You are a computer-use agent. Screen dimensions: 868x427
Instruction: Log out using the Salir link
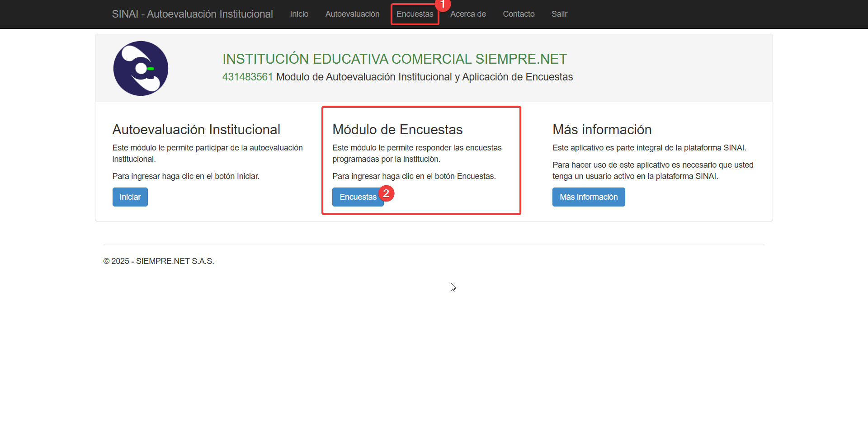point(559,14)
